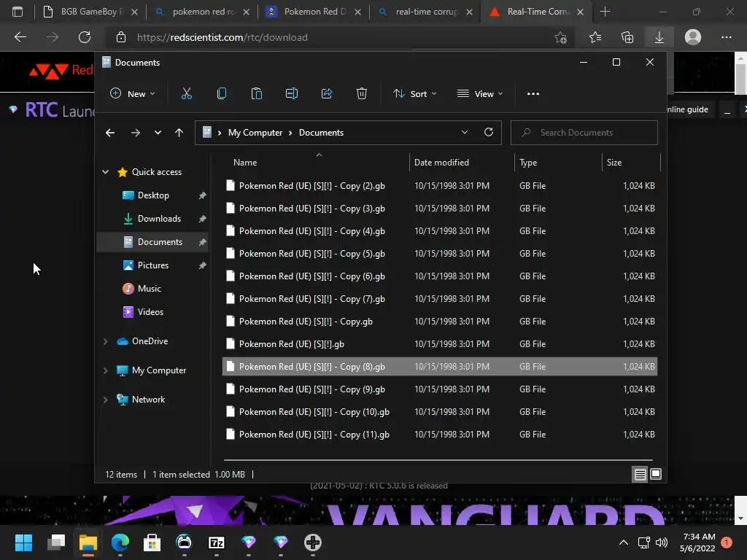
Task: Open the New item dropdown
Action: tap(133, 94)
